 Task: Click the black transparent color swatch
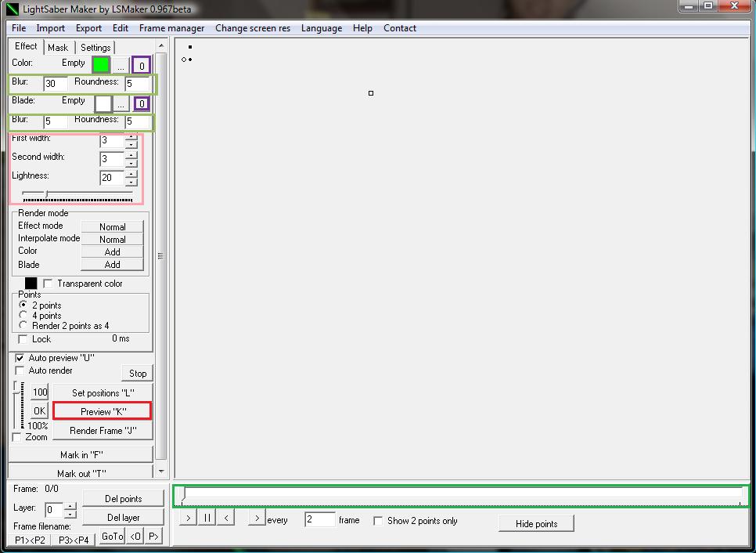(x=31, y=284)
